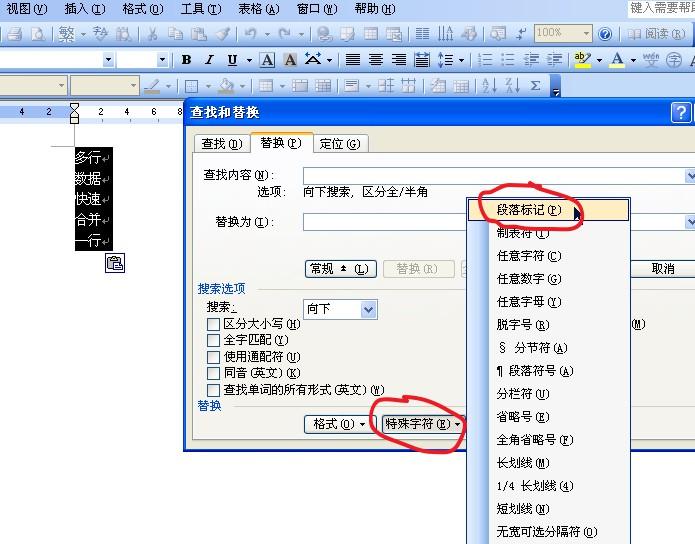695x544 pixels.
Task: Click the numbered list icon
Action: (485, 59)
